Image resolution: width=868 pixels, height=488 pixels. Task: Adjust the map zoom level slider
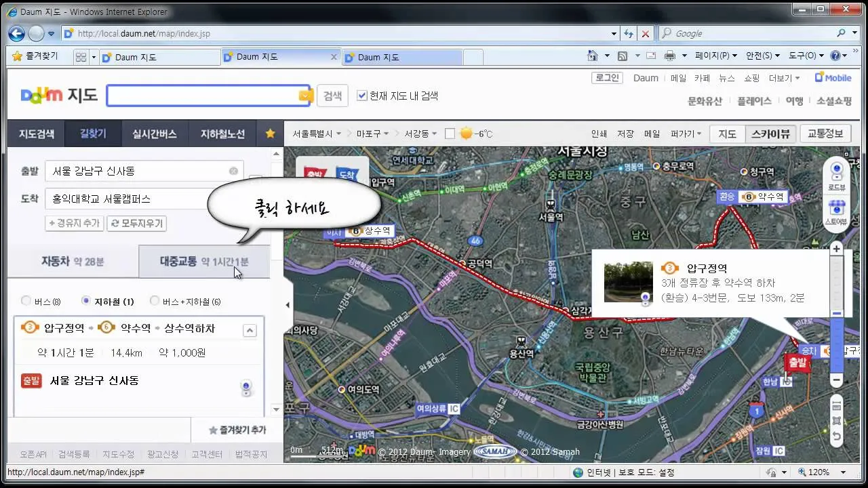pos(837,314)
